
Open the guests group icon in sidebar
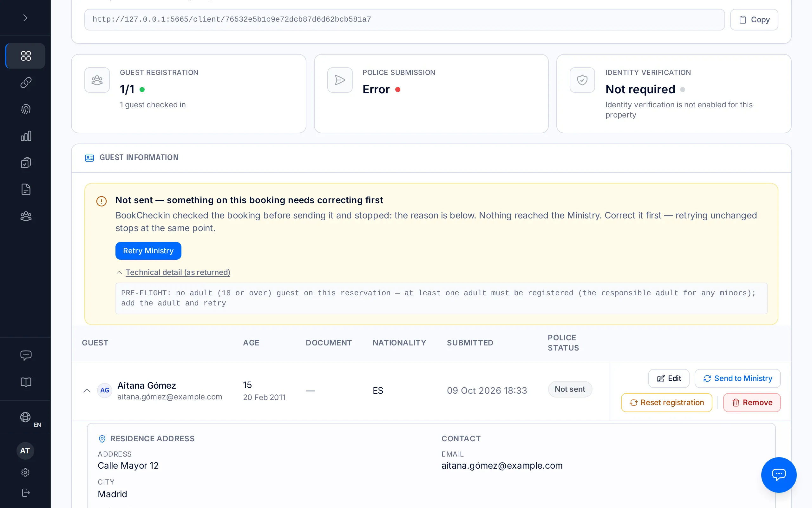(x=25, y=216)
